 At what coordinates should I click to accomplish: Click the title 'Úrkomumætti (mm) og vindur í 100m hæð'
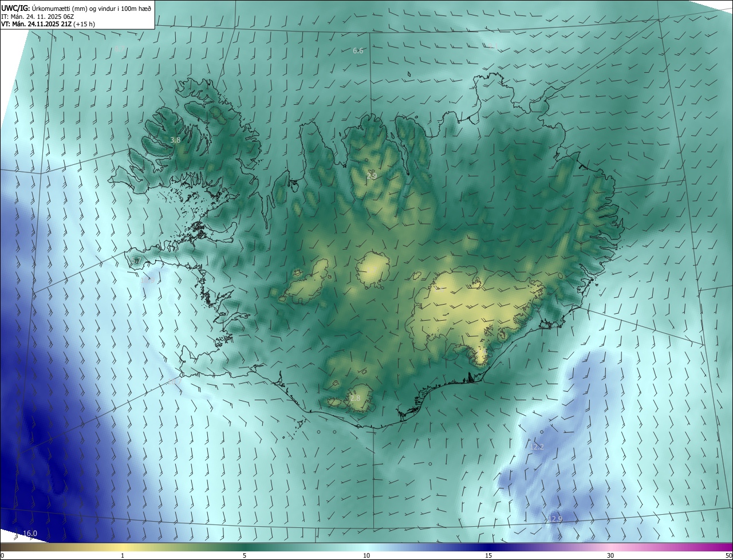(90, 8)
